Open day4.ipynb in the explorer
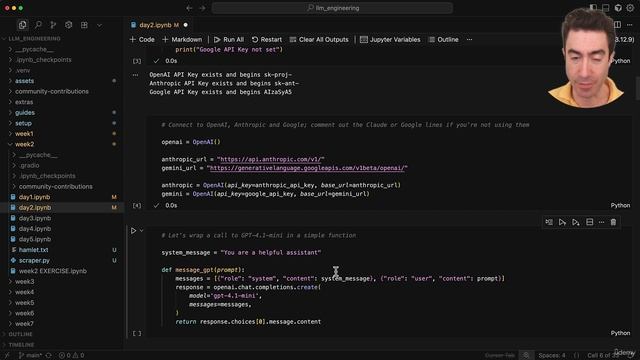This screenshot has height=360, width=640. click(35, 229)
